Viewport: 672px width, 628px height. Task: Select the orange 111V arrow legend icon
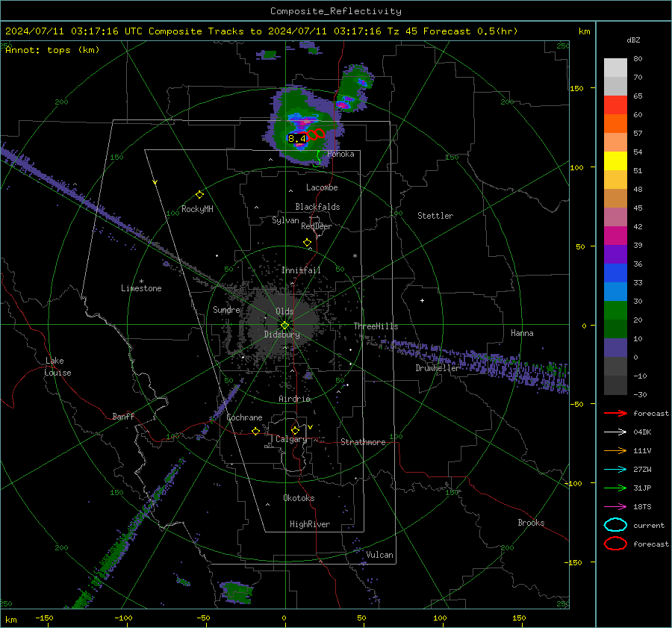coord(615,450)
